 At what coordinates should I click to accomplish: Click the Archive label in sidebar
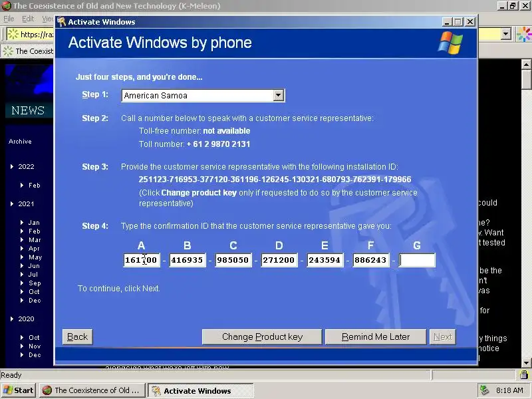[x=20, y=142]
